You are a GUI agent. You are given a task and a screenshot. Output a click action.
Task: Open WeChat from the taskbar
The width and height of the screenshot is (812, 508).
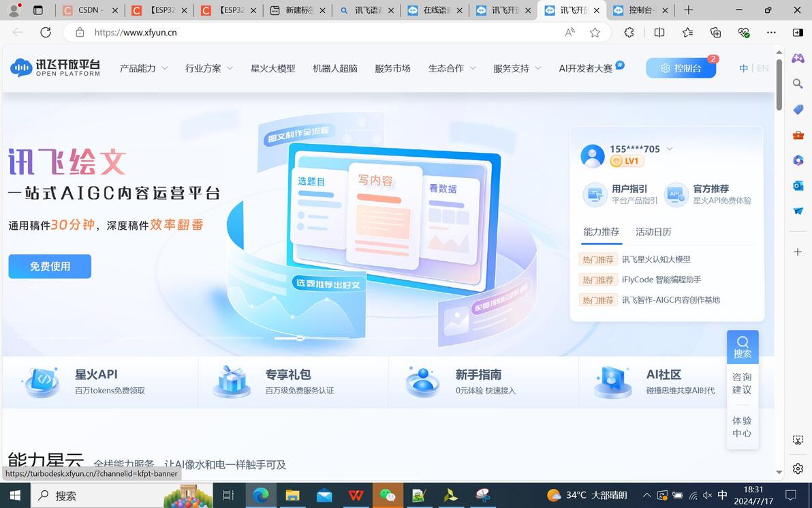[x=388, y=496]
